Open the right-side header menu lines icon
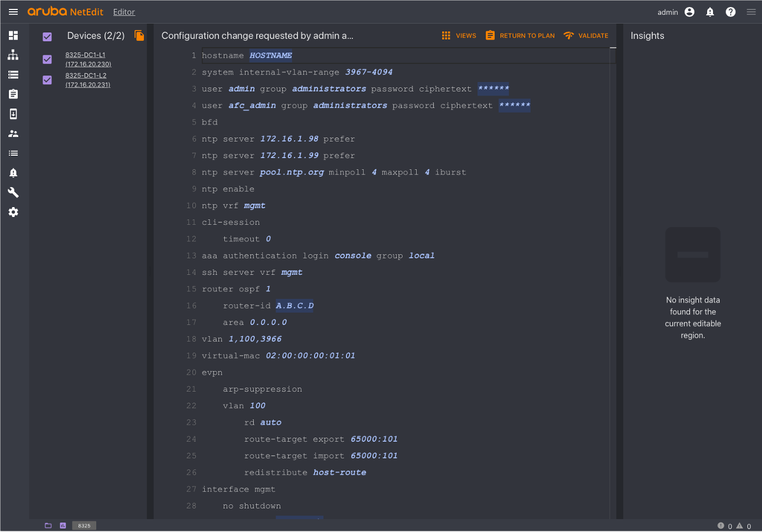The height and width of the screenshot is (532, 762). (x=751, y=12)
